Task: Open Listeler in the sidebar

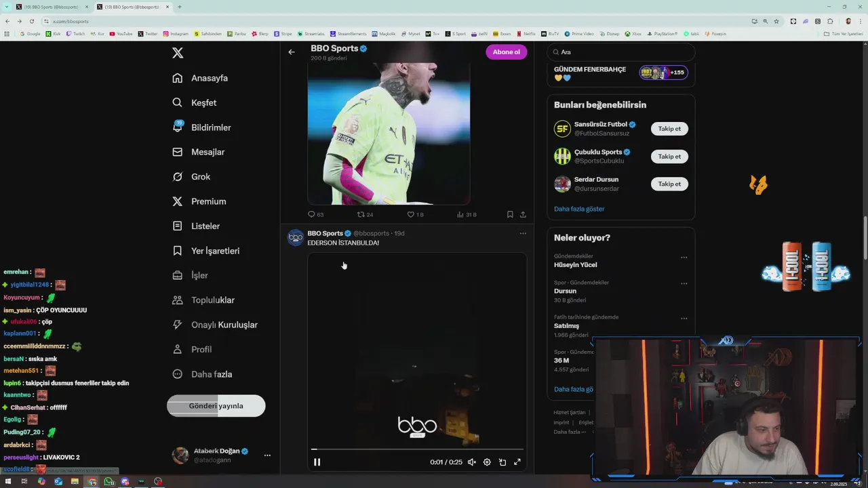Action: pyautogui.click(x=196, y=226)
